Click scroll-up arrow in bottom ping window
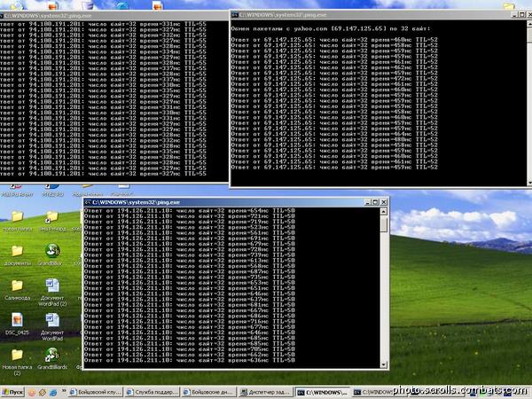 point(384,211)
